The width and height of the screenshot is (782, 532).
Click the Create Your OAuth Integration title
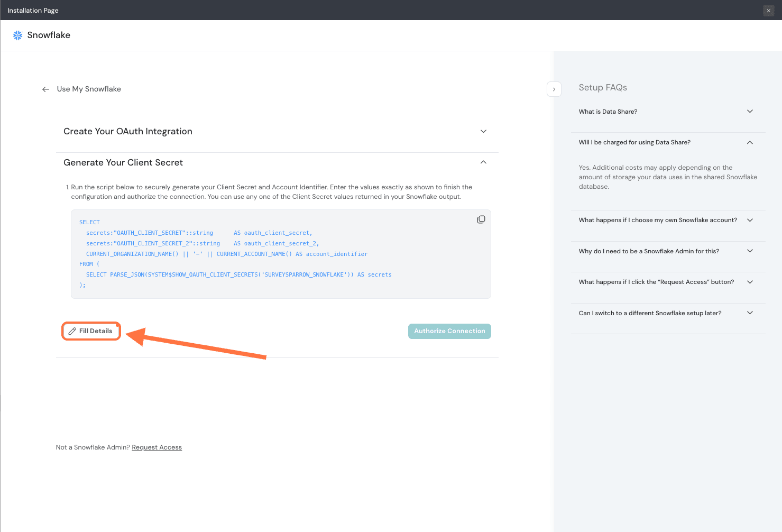128,132
